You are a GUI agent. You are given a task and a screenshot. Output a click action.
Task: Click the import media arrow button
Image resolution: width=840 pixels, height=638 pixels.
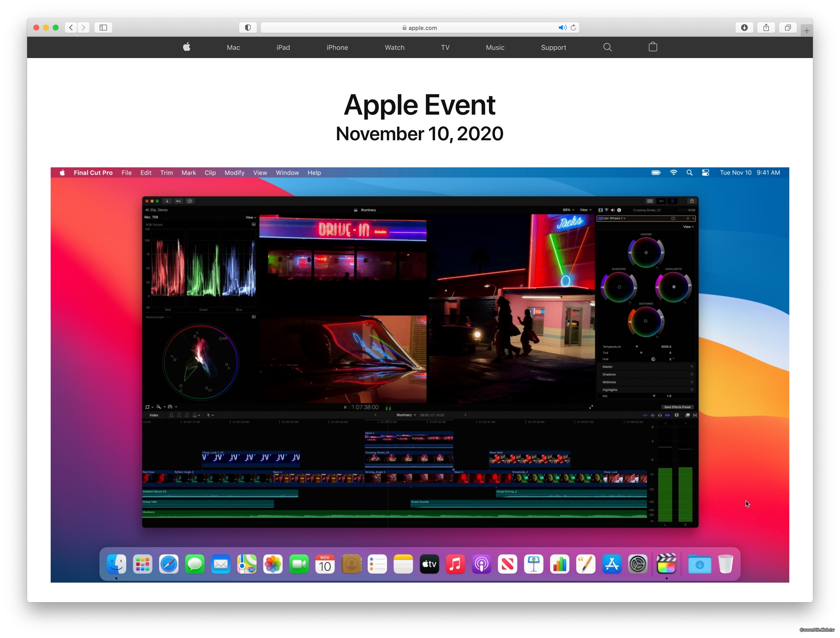click(x=167, y=201)
